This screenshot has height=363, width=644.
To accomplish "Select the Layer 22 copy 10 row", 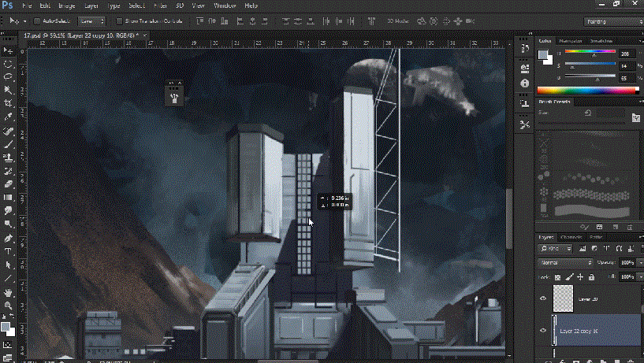I will (x=597, y=331).
